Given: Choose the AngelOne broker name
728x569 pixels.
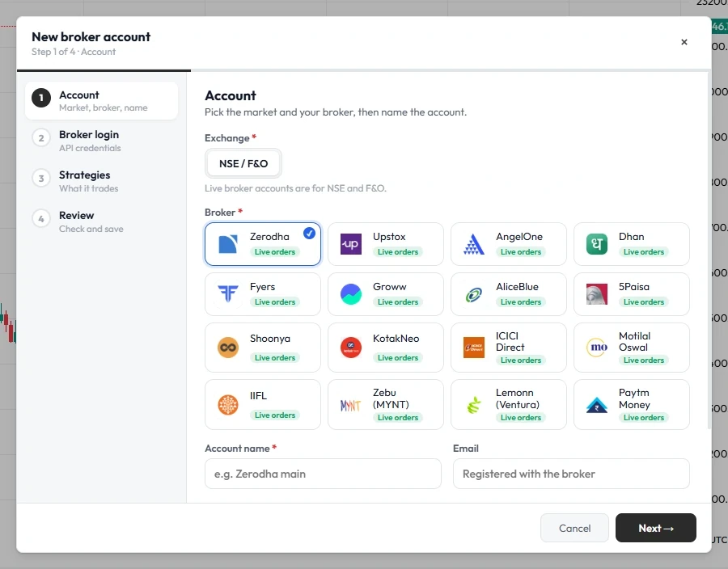Looking at the screenshot, I should 519,237.
